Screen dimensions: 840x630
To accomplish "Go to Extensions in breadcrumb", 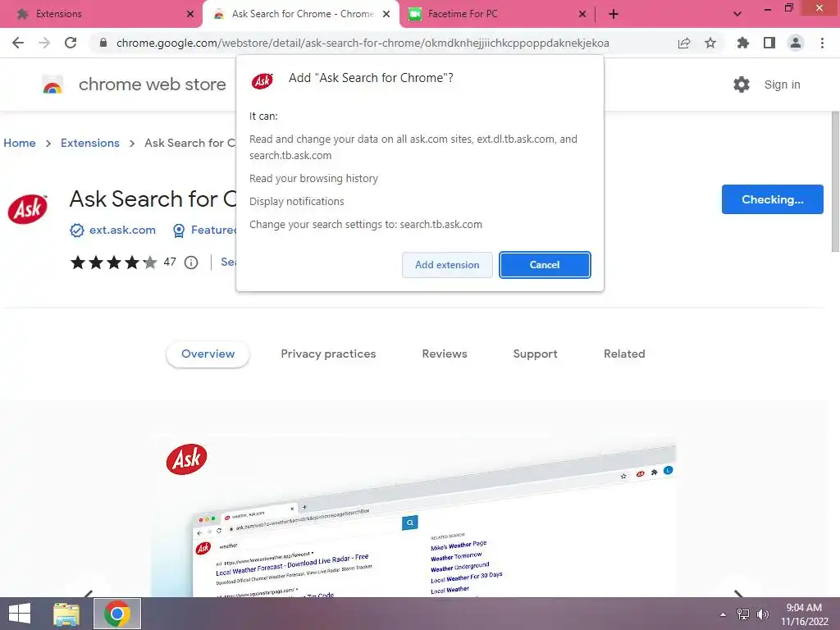I will click(90, 143).
